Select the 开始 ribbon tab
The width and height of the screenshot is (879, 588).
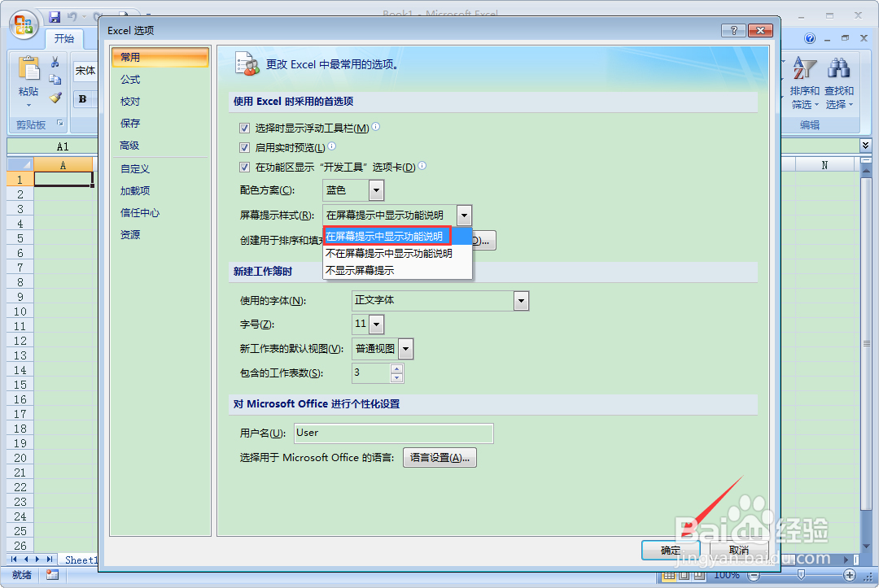tap(65, 38)
